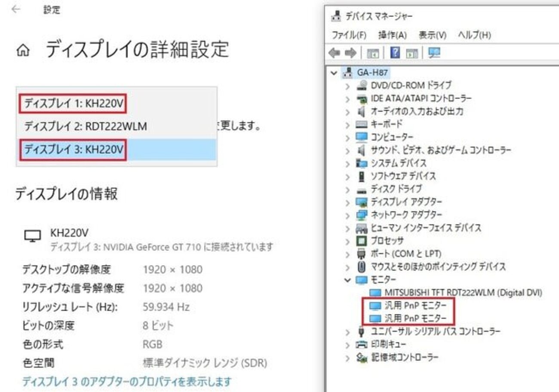
Task: Choose ディスプレイ 1: KH220V from the list
Action: pos(116,104)
